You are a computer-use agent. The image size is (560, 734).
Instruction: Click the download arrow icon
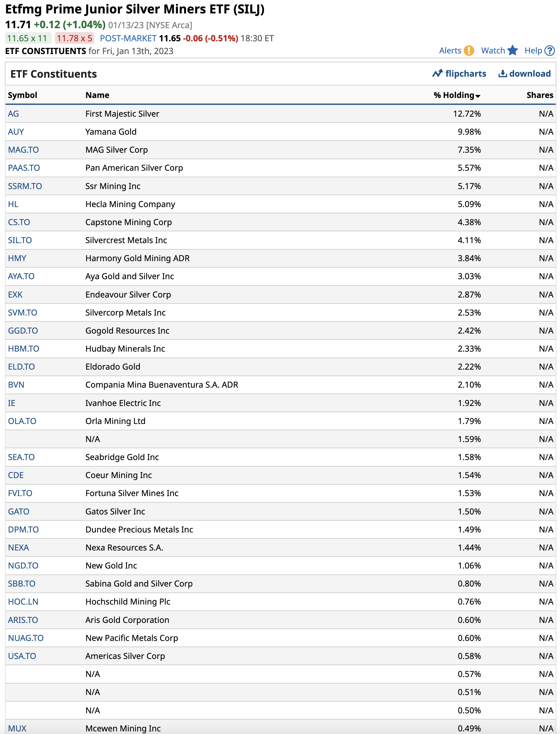(x=502, y=74)
